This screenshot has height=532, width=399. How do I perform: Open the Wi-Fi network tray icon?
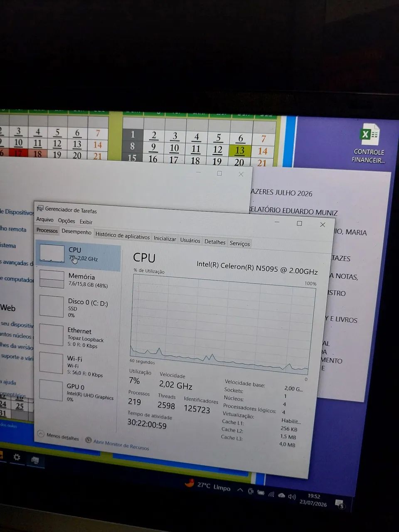(271, 494)
